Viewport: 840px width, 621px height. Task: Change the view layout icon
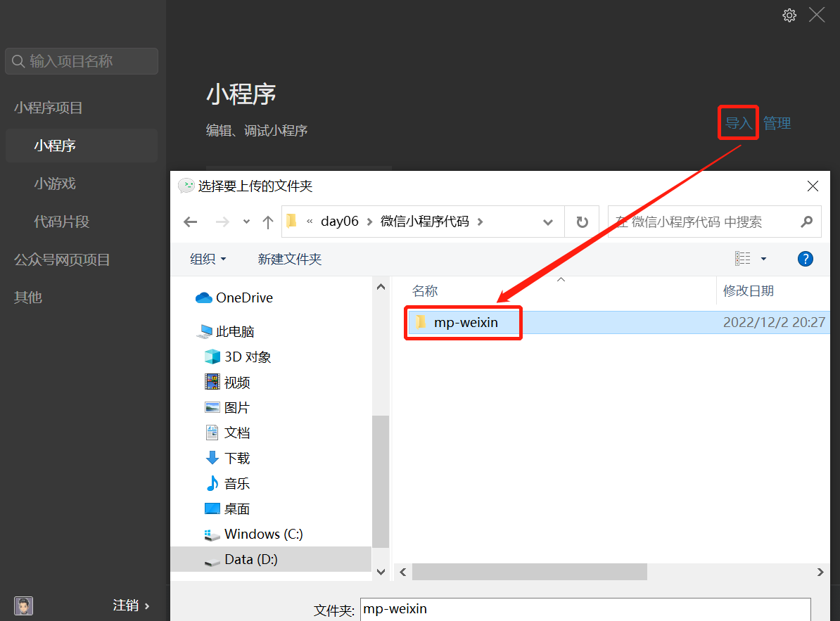click(743, 259)
